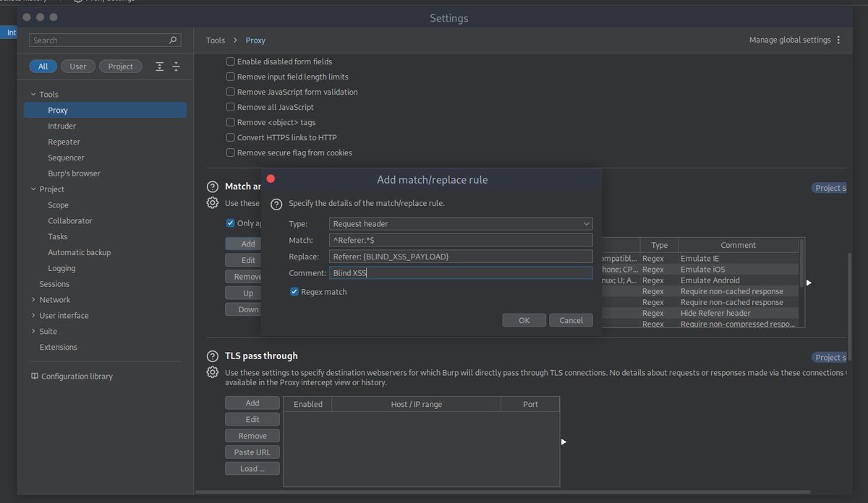The width and height of the screenshot is (868, 503).
Task: Click Add button under TLS pass through
Action: coord(252,403)
